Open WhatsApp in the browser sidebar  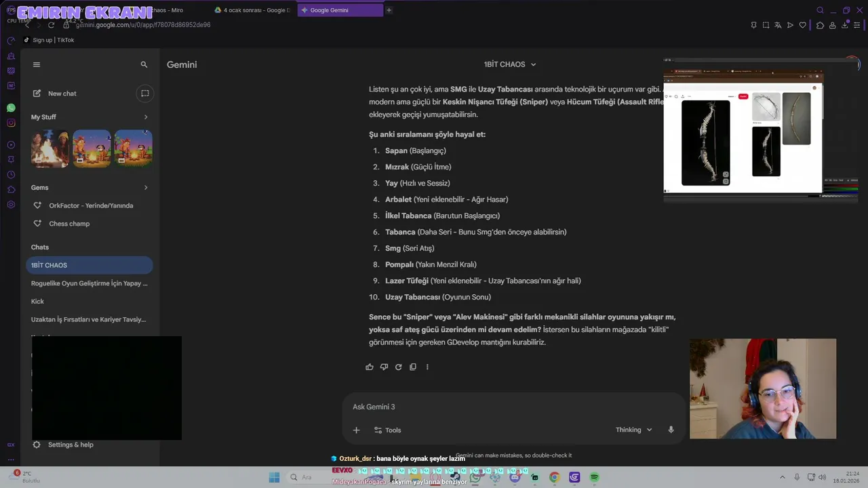[11, 108]
